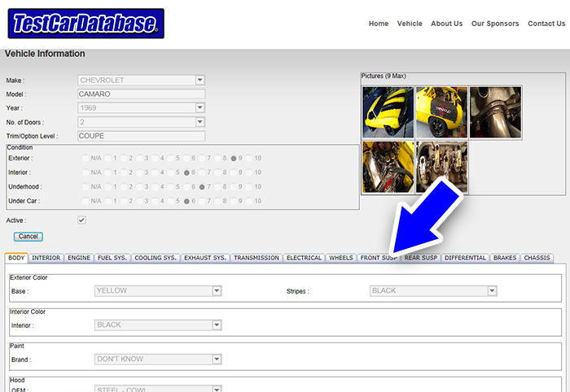Expand the Make dropdown showing CHEVROLET

142,80
